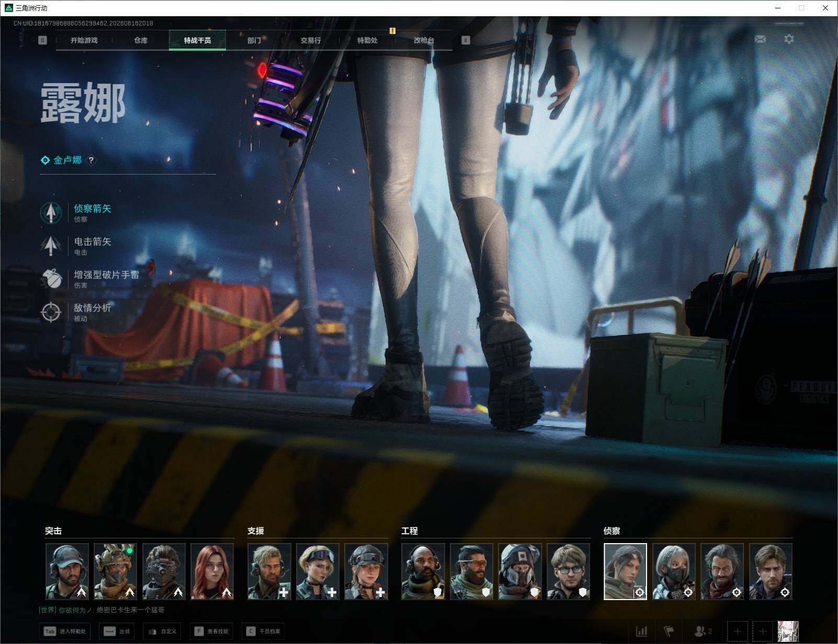The image size is (838, 644).
Task: Select 突击 operator with tan helmet and green light
Action: [x=116, y=571]
